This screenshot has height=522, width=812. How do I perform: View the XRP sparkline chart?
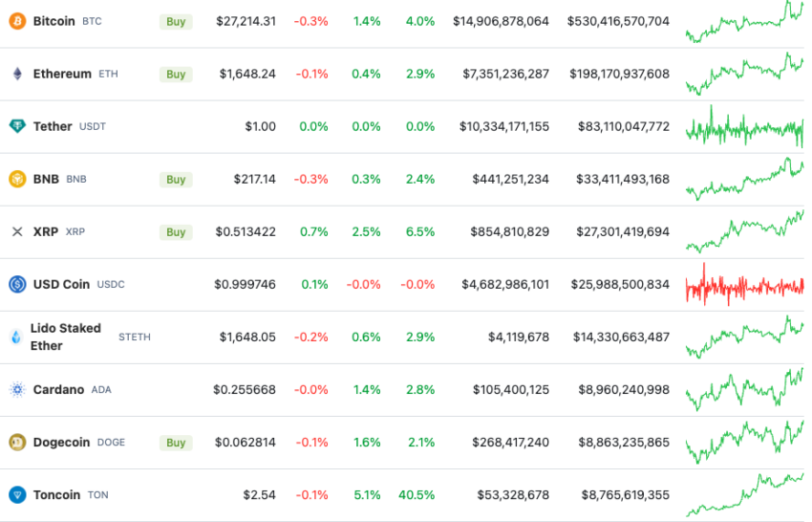click(x=745, y=231)
